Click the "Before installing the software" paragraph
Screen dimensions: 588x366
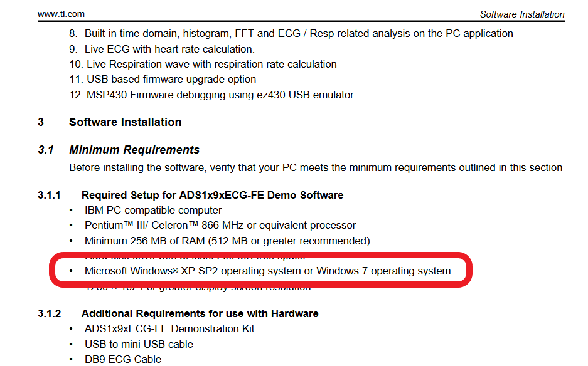pos(315,167)
